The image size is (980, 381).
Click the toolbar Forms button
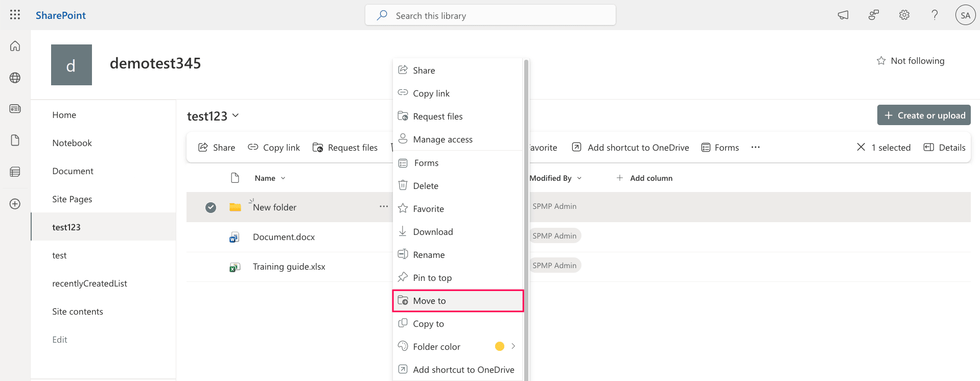tap(720, 148)
